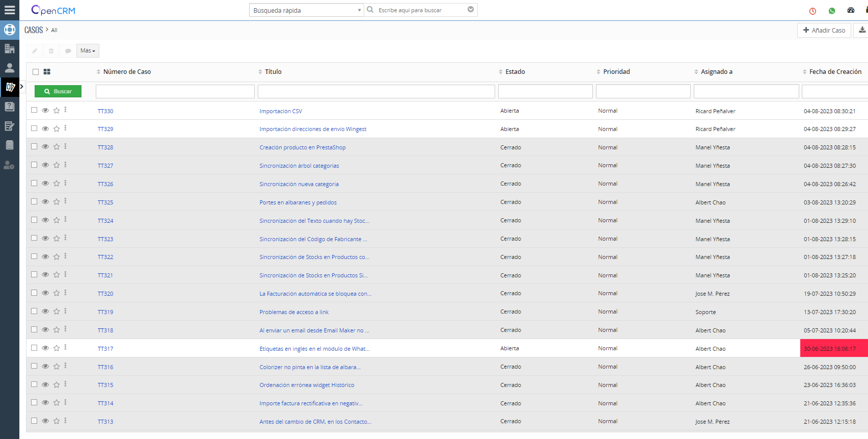Open Portes en albaranes y pedidos link
Screen dimensions: 868x439
click(x=298, y=202)
